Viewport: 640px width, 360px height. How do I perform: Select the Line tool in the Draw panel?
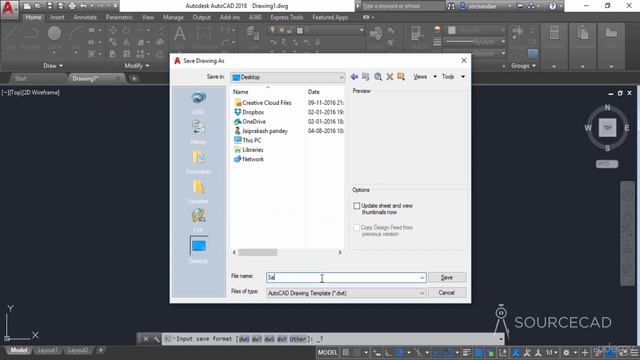11,38
